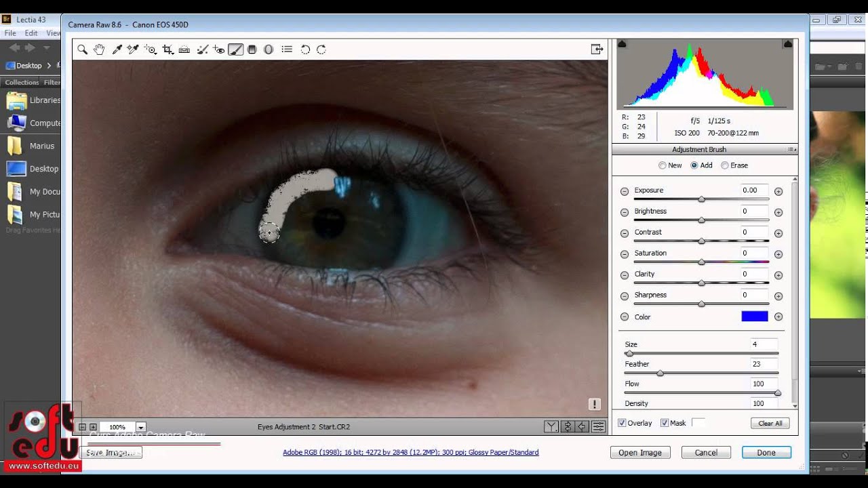Select the Add brush radio button
This screenshot has height=488, width=868.
[x=694, y=165]
